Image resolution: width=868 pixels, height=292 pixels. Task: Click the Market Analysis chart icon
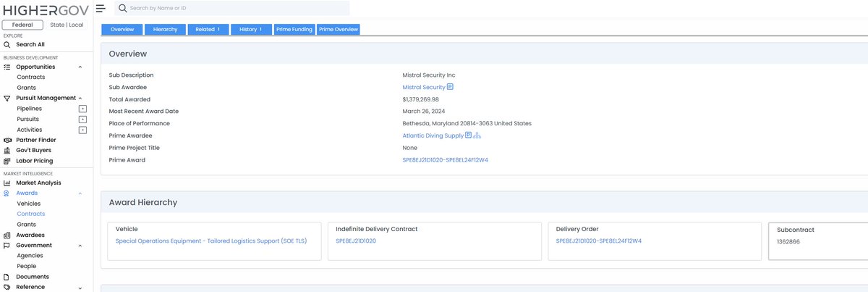tap(7, 183)
